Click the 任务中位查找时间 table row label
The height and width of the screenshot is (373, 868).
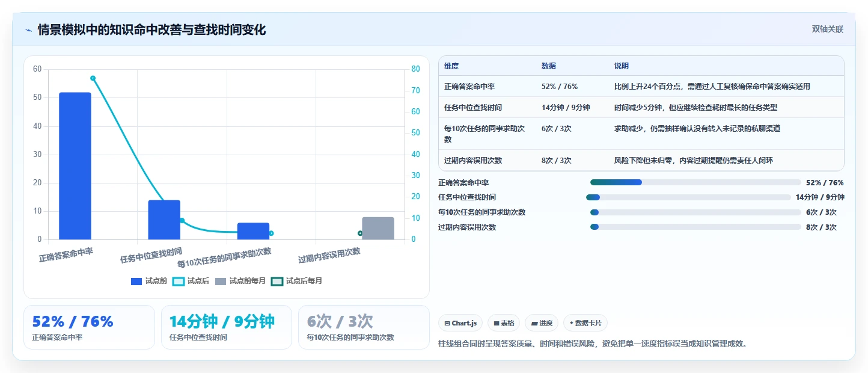473,108
